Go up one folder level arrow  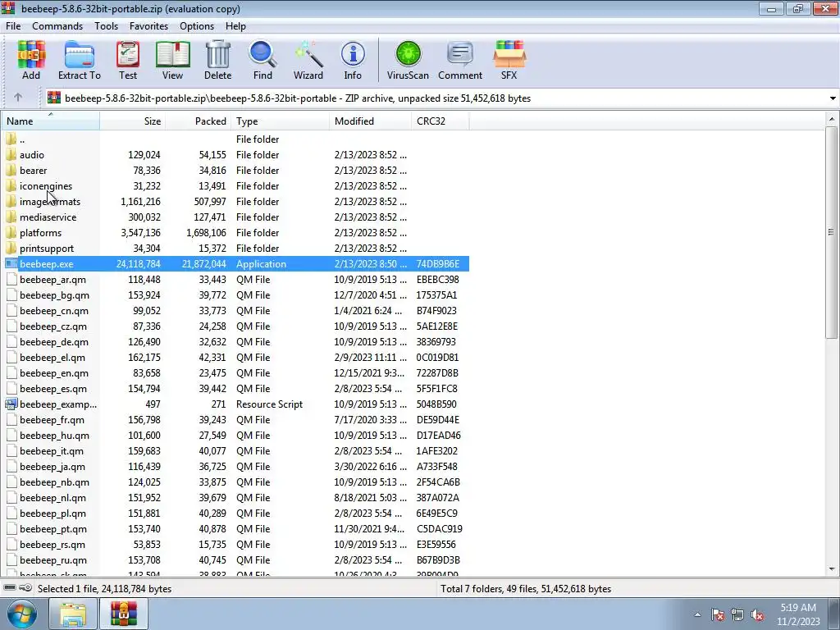coord(18,98)
